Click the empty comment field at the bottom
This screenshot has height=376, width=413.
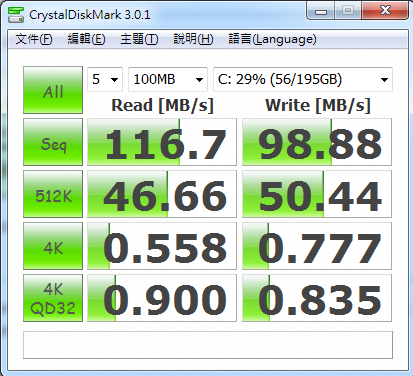coord(208,345)
